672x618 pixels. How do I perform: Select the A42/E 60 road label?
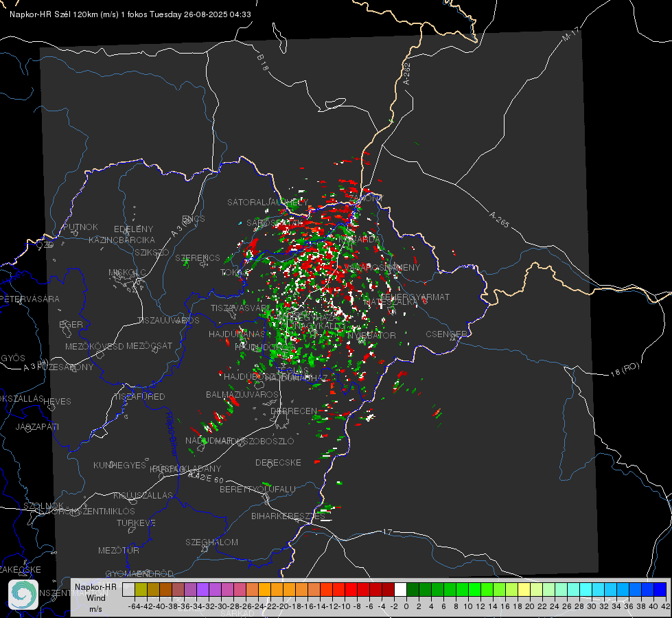(206, 477)
